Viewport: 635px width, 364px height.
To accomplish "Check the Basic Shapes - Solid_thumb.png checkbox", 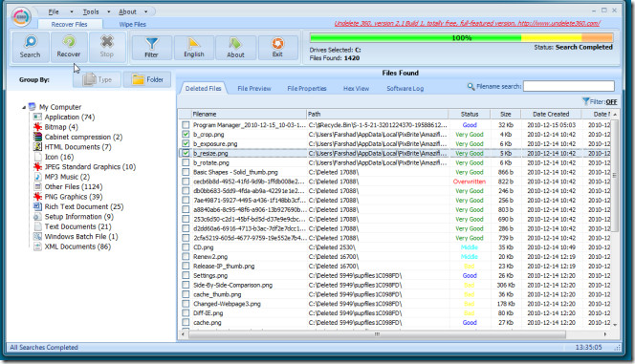I will 186,172.
